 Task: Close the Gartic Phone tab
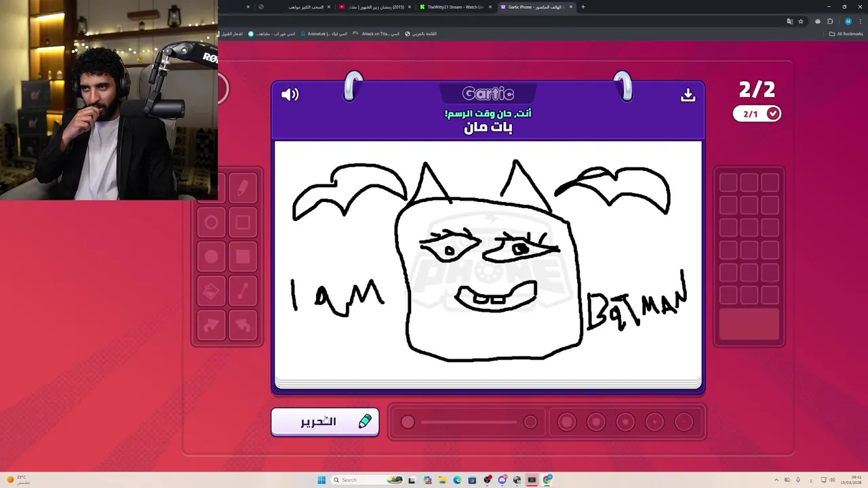click(571, 7)
